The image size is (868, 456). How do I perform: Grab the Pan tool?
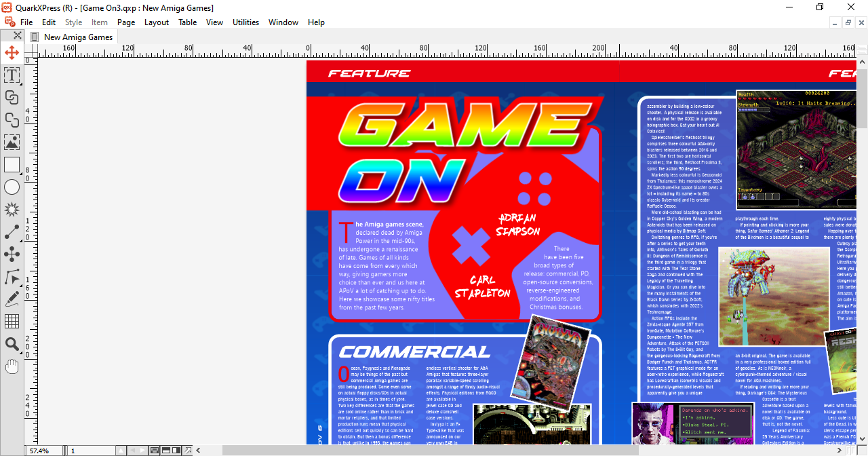click(x=12, y=366)
